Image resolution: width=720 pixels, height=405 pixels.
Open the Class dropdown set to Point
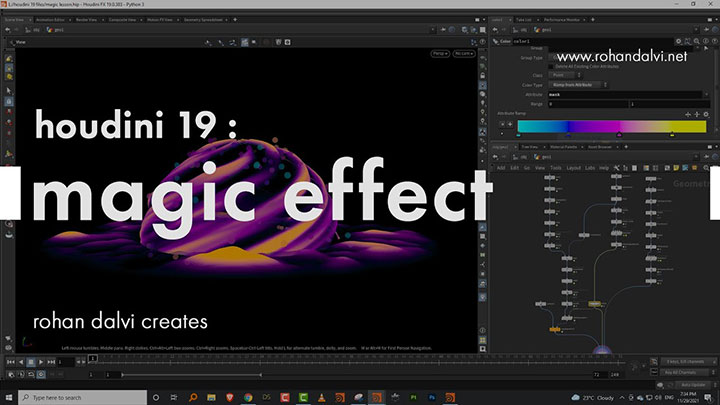567,75
